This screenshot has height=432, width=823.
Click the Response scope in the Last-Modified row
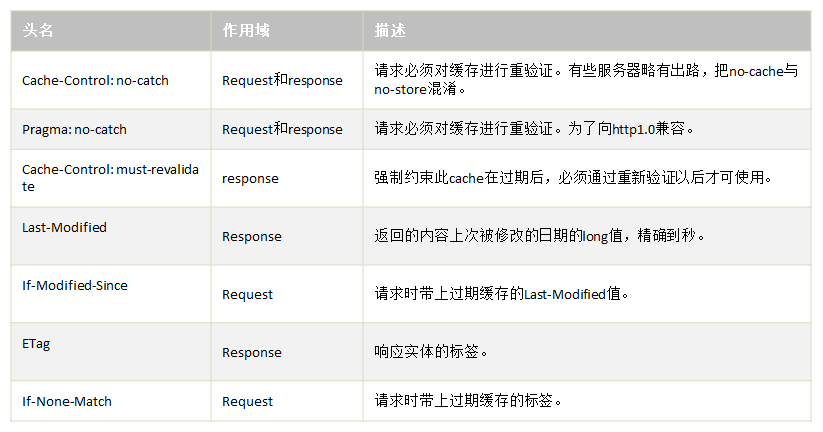click(251, 237)
